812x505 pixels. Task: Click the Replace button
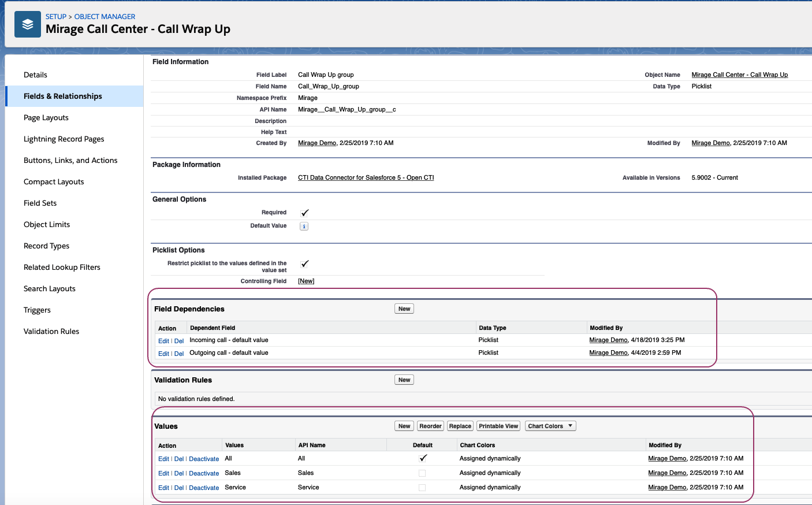[460, 426]
